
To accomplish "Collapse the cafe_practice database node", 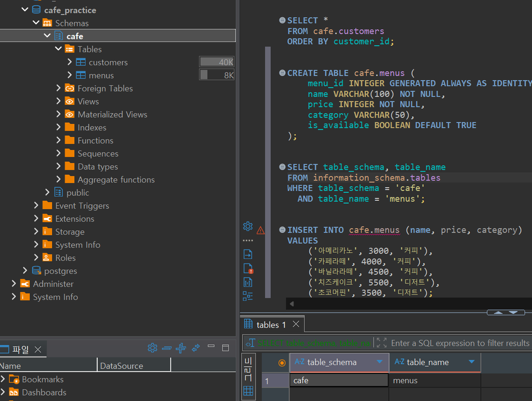I will click(25, 9).
